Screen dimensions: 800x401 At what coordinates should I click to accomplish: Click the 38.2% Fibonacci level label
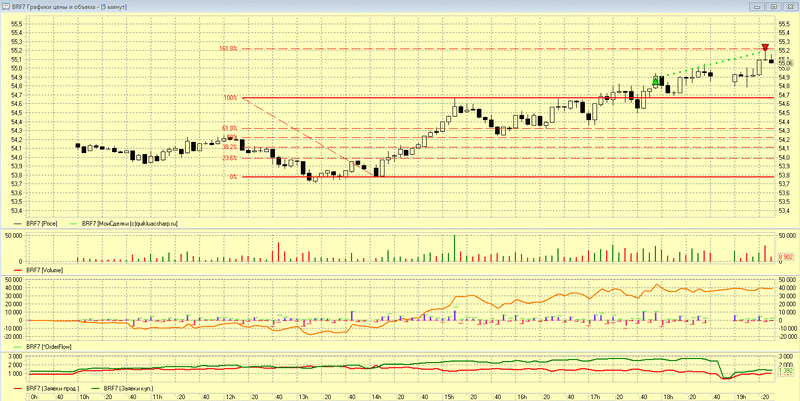[x=230, y=147]
